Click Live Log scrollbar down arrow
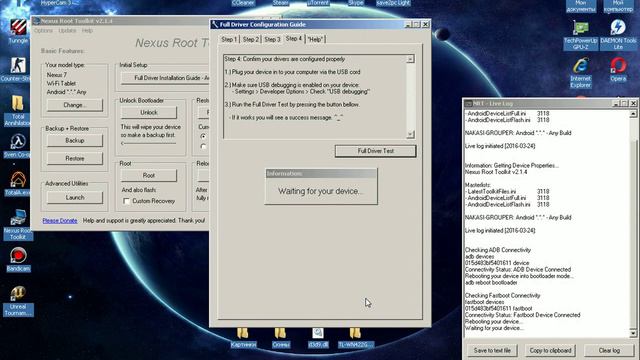 pos(633,333)
